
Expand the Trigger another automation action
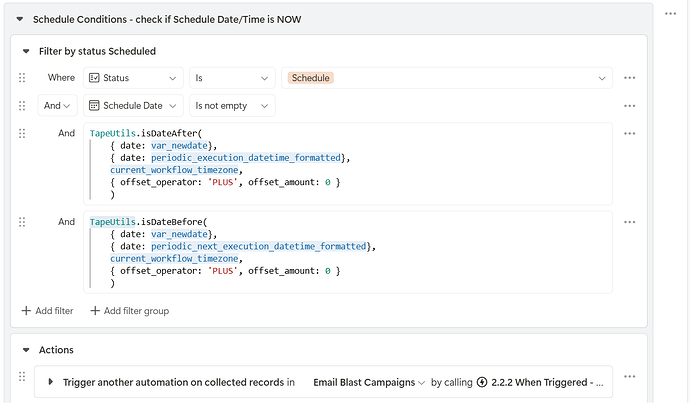(51, 382)
